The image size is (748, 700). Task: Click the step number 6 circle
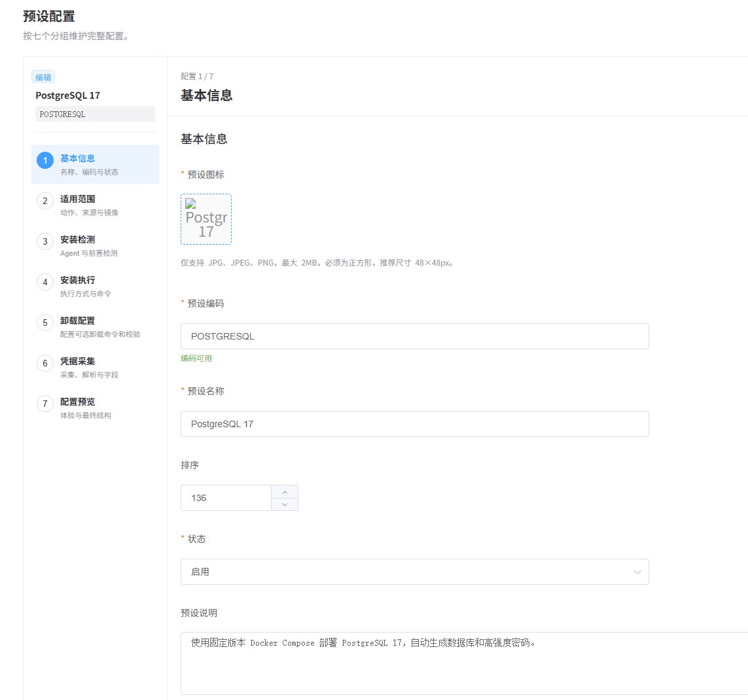(45, 363)
